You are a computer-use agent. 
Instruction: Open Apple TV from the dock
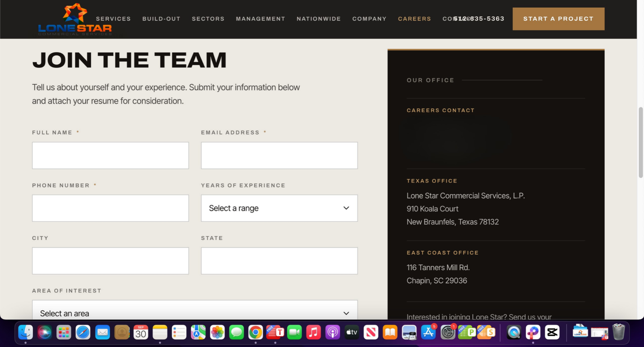352,332
